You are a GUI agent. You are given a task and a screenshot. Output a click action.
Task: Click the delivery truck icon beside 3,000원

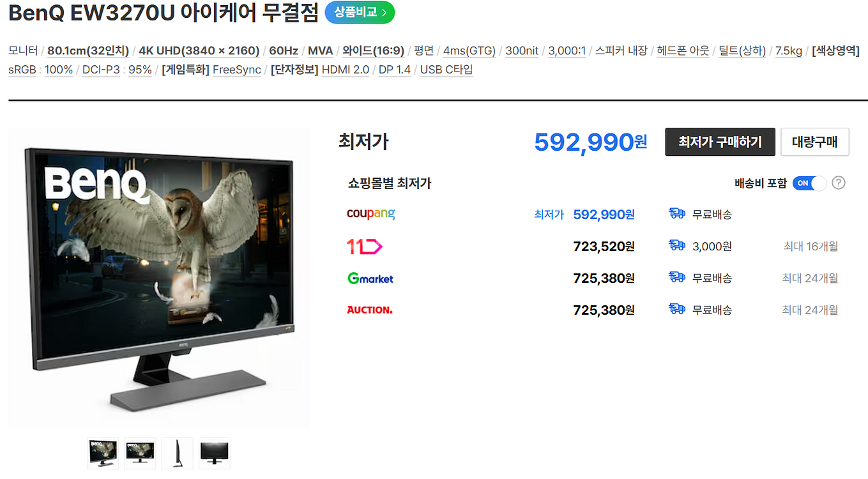[677, 246]
